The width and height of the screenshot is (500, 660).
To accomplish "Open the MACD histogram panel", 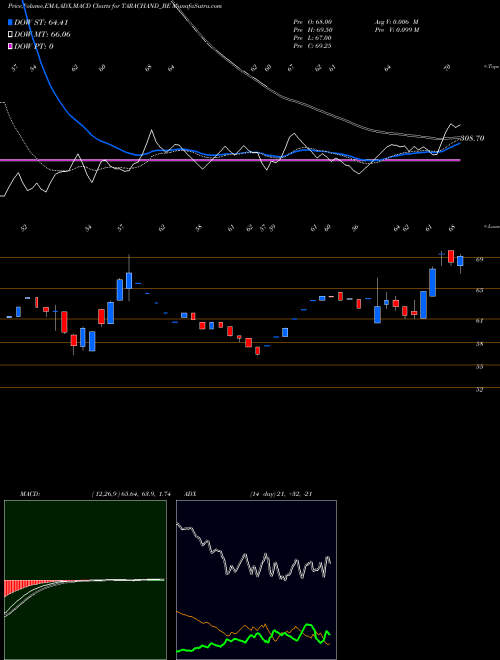I will 85,580.
